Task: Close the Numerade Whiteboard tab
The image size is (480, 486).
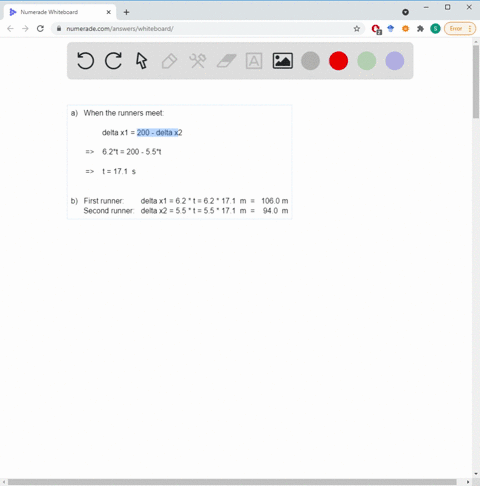Action: [108, 12]
